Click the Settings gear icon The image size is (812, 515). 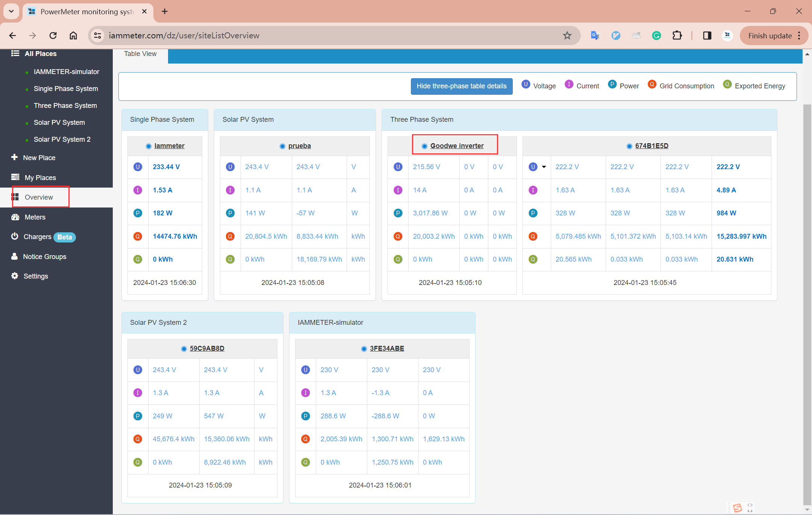point(15,276)
